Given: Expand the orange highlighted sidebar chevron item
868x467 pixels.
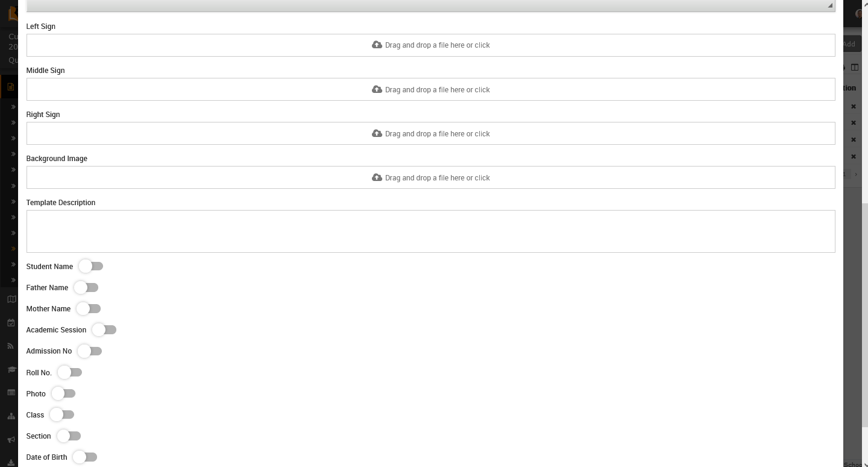Looking at the screenshot, I should (13, 249).
